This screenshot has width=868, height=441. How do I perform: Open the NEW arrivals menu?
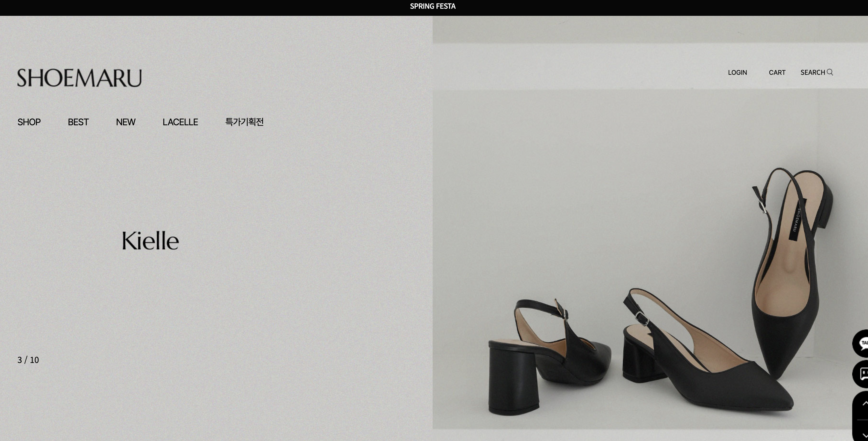126,122
